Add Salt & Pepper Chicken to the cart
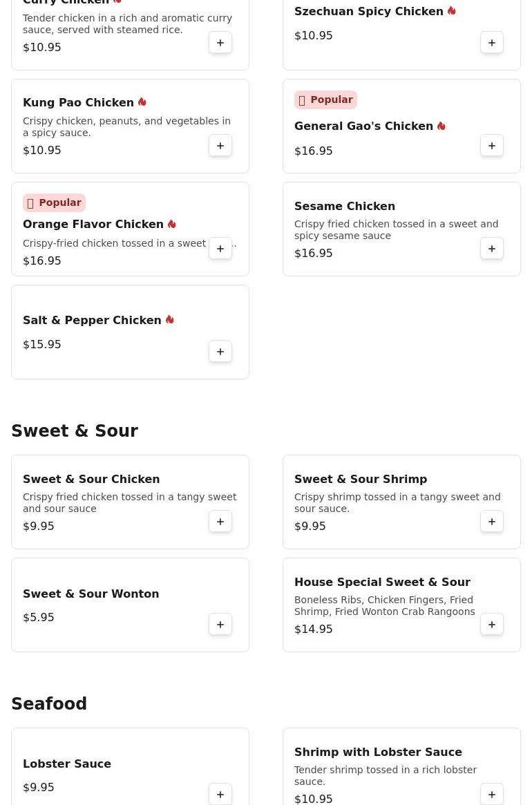Viewport: 532px width, 805px height. coord(220,352)
